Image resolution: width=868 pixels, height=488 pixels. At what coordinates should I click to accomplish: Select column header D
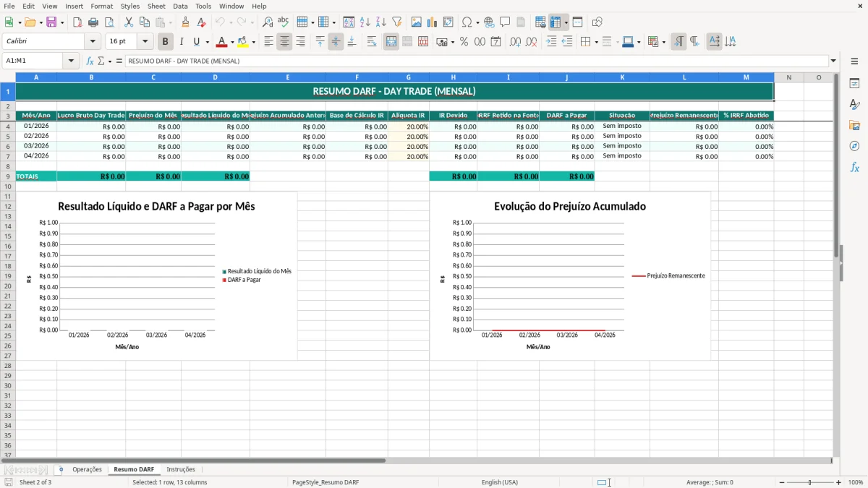215,77
